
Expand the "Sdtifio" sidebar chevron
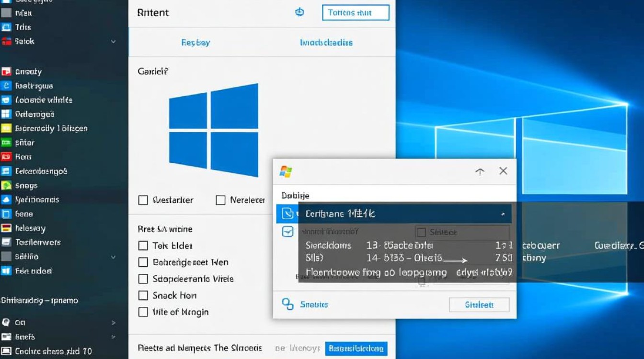point(114,257)
